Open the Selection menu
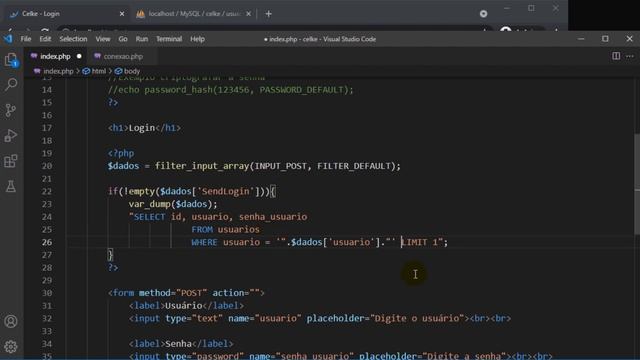Viewport: 640px width, 360px height. [73, 39]
